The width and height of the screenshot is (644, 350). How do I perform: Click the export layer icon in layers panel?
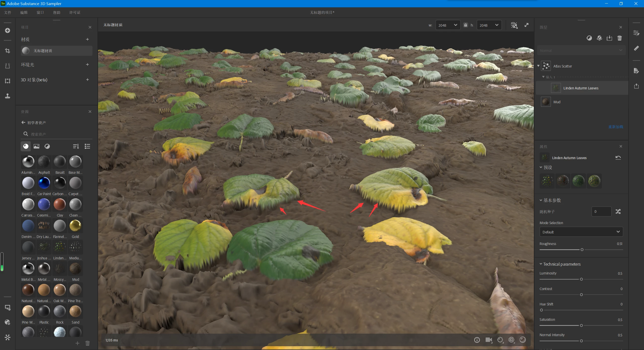coord(609,38)
